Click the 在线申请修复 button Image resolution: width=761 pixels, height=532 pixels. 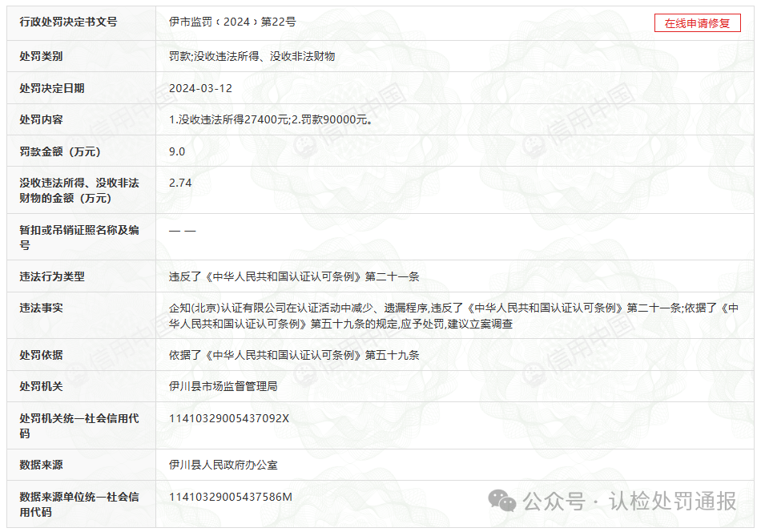coord(697,22)
